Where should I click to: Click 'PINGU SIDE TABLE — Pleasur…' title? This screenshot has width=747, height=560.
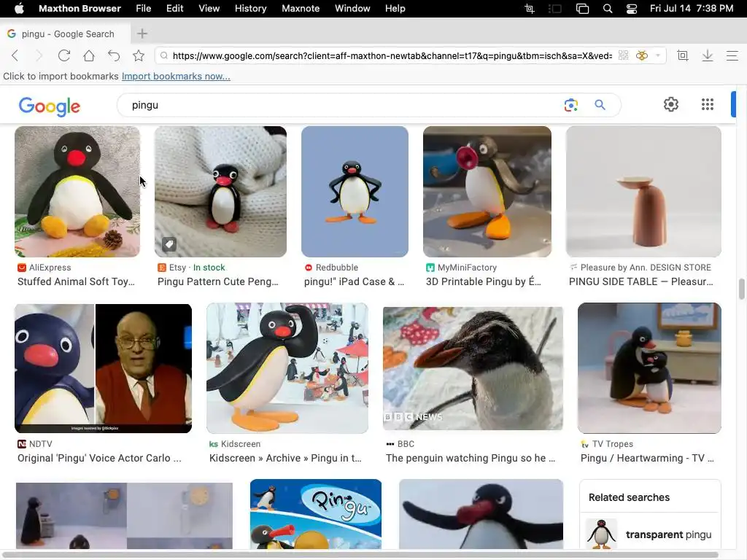(x=640, y=282)
